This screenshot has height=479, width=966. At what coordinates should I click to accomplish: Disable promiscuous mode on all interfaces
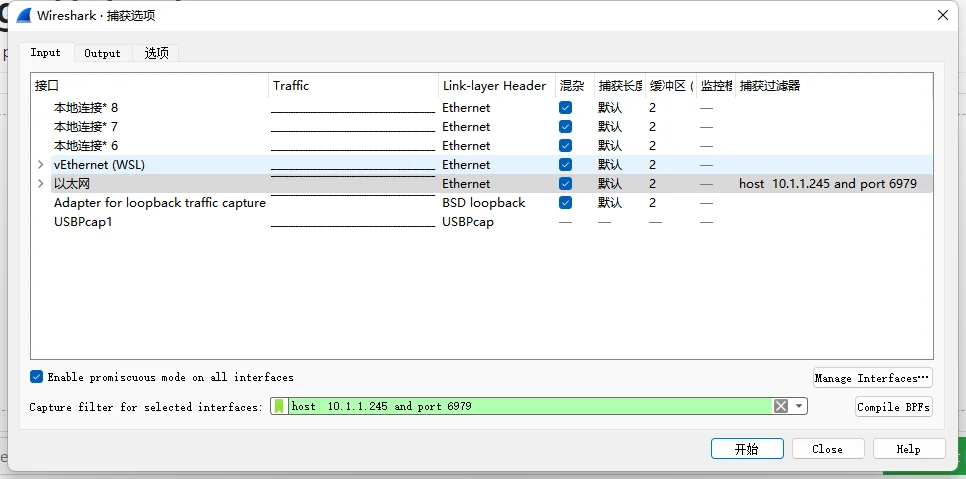point(36,377)
